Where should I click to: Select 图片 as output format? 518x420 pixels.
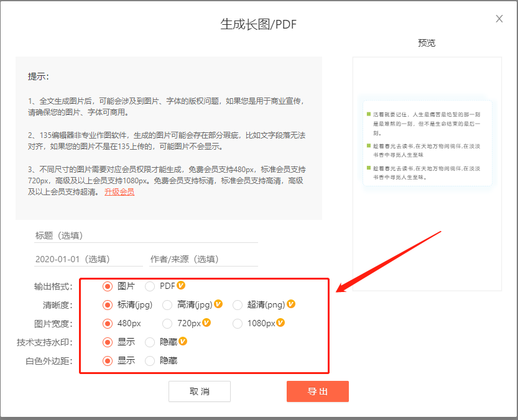tap(108, 286)
